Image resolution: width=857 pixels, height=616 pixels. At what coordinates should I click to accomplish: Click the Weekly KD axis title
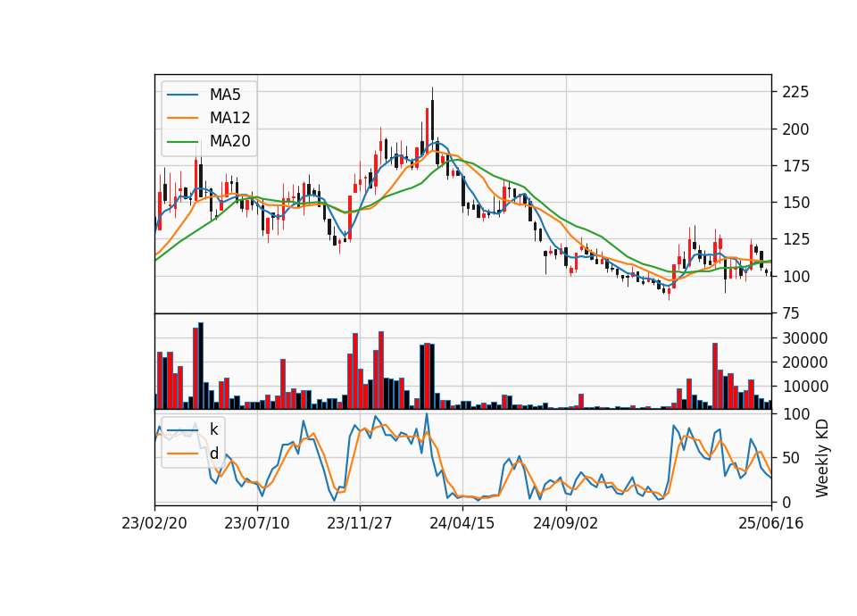[x=822, y=459]
